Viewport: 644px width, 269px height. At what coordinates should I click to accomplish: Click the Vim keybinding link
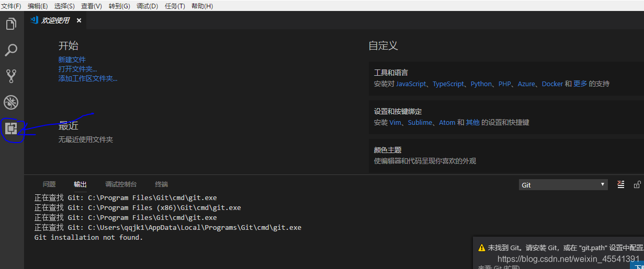pos(395,122)
